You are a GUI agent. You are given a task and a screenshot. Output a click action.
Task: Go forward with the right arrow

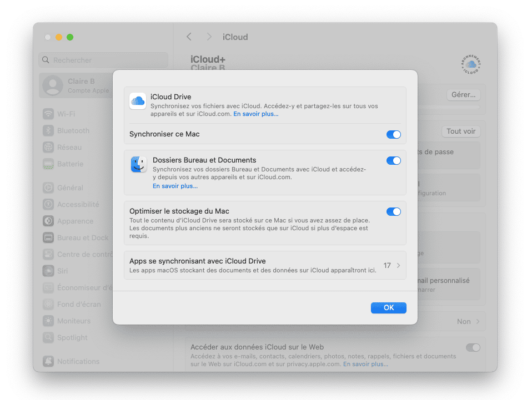[209, 37]
